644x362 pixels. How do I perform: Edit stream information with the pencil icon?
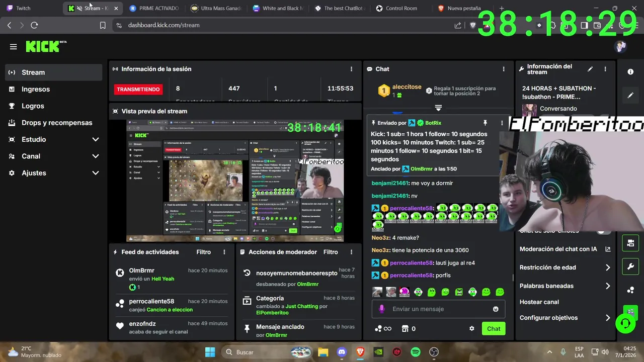[590, 69]
